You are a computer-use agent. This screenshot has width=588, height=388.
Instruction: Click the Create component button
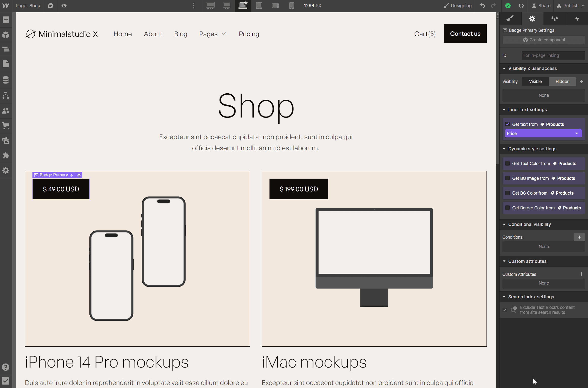coord(543,40)
